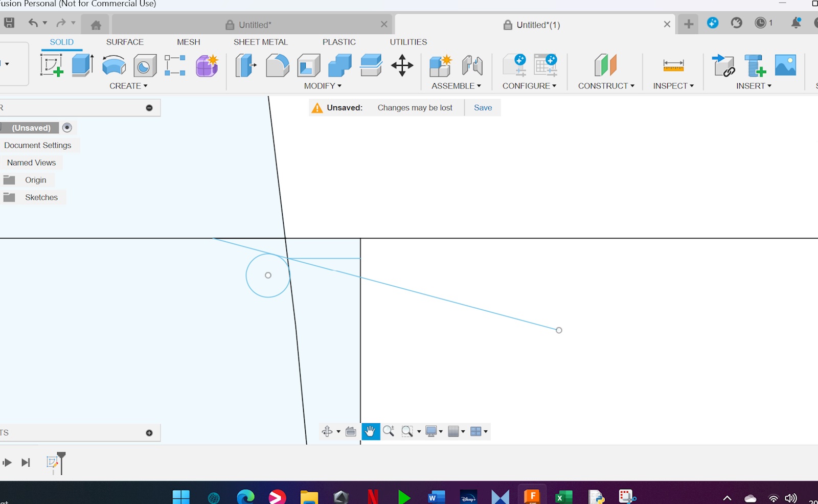Click the Midplane construct icon

pos(606,65)
